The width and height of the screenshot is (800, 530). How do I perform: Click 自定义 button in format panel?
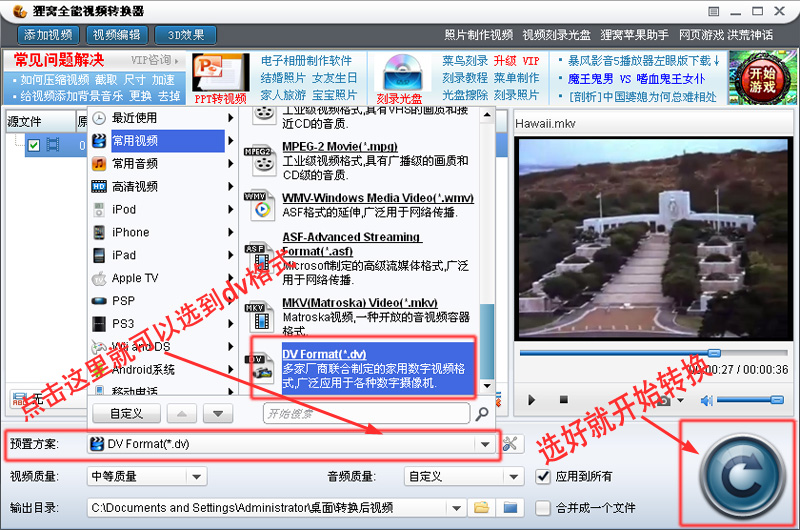pyautogui.click(x=127, y=414)
